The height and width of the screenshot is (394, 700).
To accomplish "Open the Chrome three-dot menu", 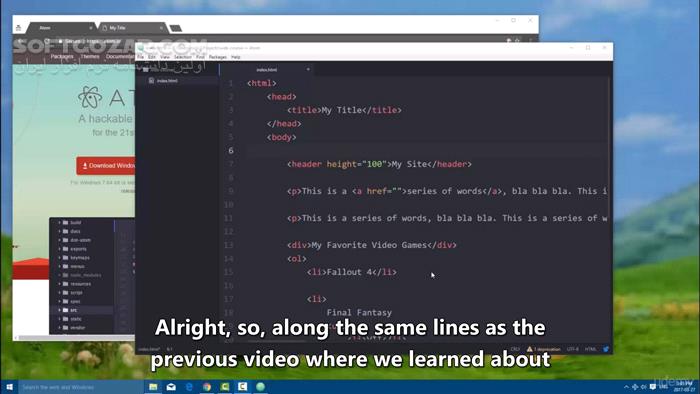I will [x=530, y=41].
